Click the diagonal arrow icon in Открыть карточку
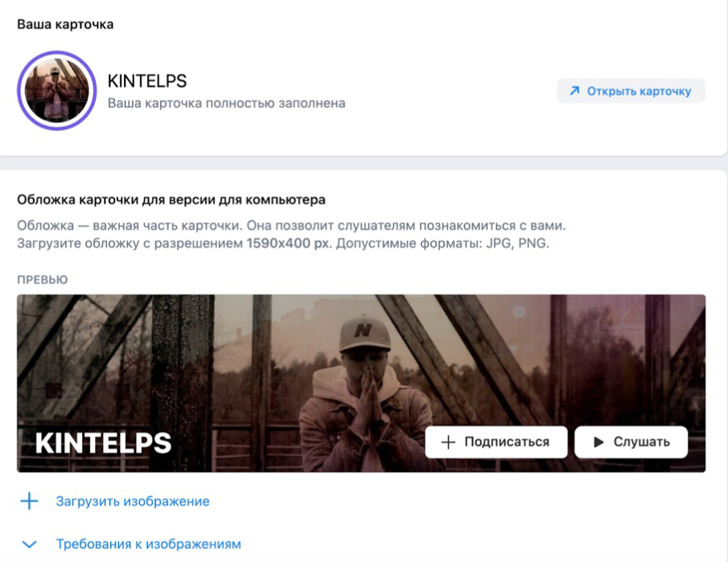The width and height of the screenshot is (728, 562). click(x=575, y=91)
